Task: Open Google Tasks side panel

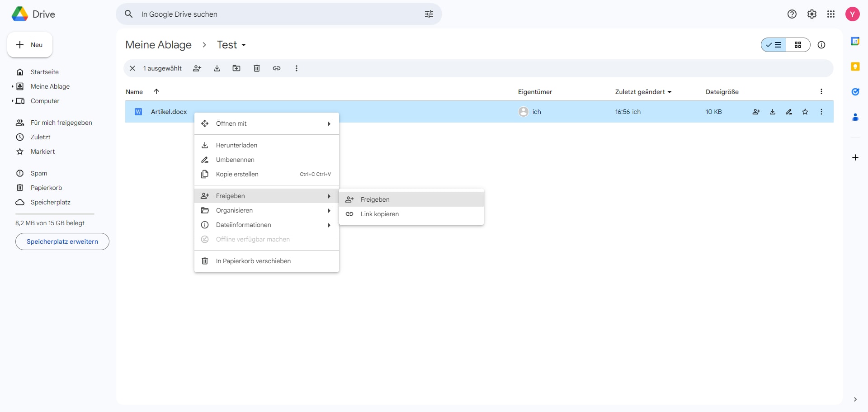Action: coord(855,92)
